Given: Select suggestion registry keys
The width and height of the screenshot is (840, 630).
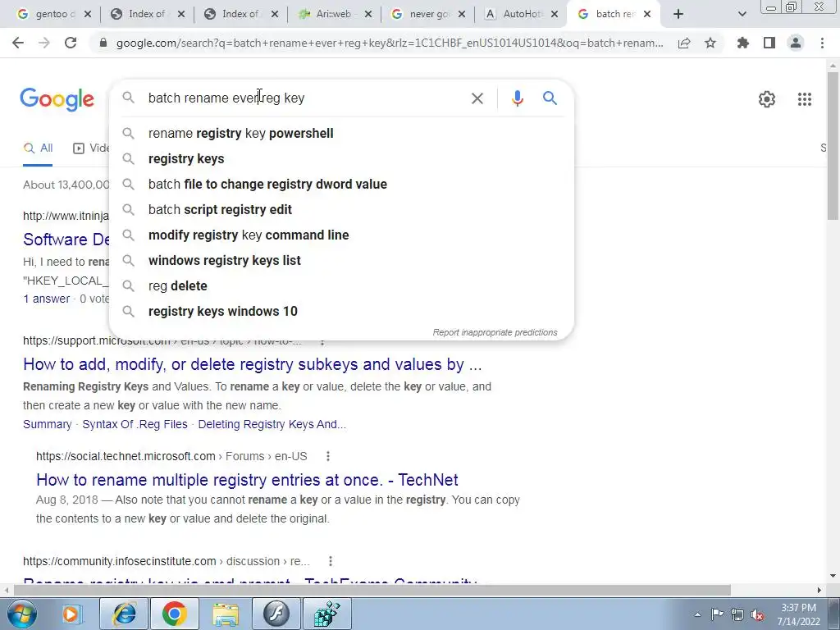Looking at the screenshot, I should [x=341, y=158].
